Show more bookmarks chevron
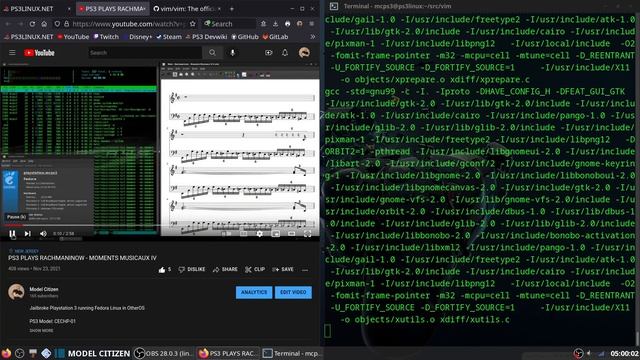This screenshot has height=360, width=640. (313, 37)
